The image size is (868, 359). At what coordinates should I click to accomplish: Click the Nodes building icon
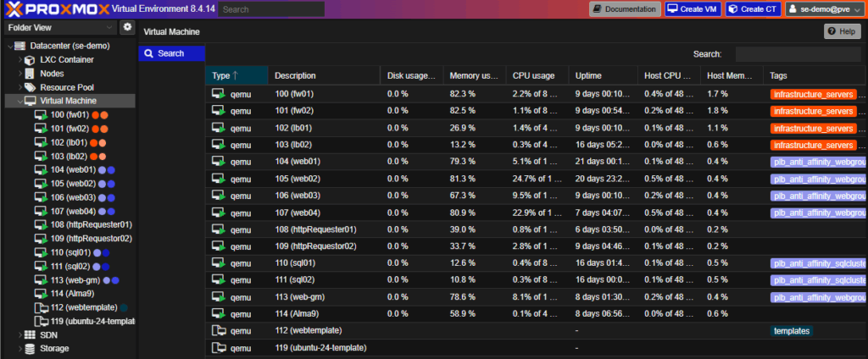pyautogui.click(x=30, y=74)
